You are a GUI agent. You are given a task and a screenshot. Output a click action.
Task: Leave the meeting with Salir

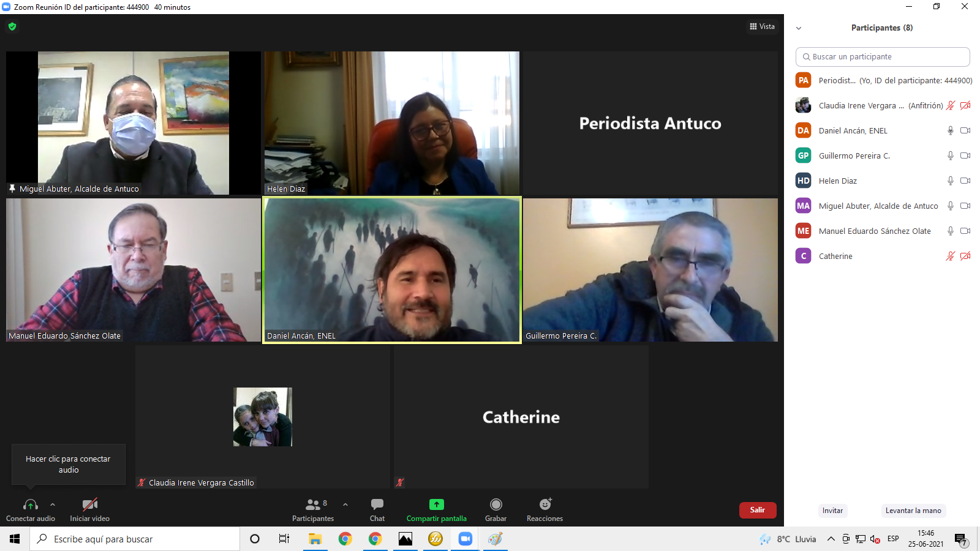758,510
